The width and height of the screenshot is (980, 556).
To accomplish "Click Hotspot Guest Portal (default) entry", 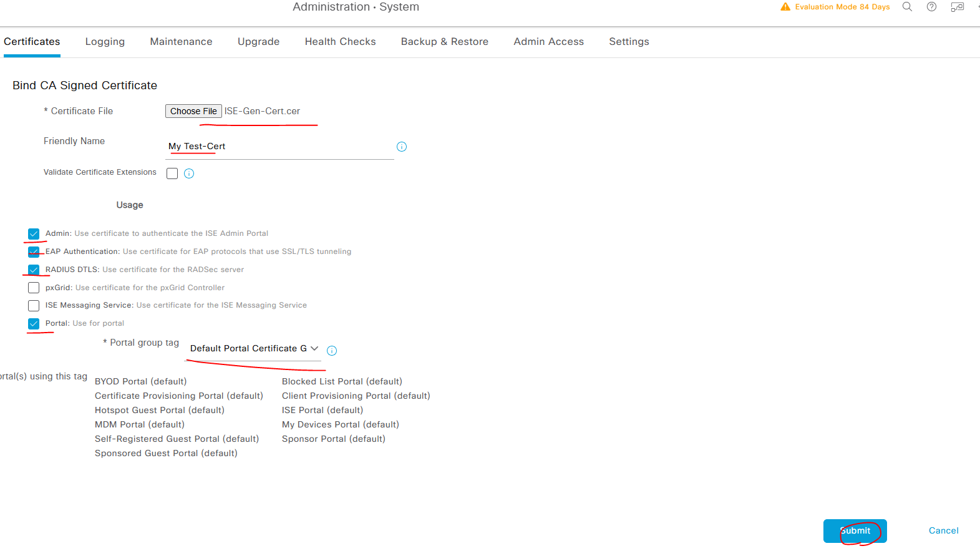I will (160, 411).
